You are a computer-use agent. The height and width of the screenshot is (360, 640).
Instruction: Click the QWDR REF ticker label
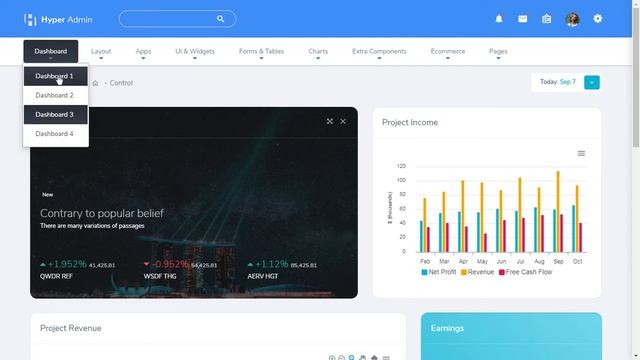tap(56, 276)
